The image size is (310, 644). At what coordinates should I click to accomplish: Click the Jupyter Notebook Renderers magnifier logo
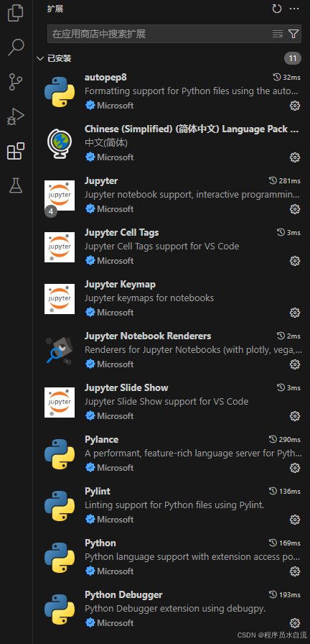(60, 351)
